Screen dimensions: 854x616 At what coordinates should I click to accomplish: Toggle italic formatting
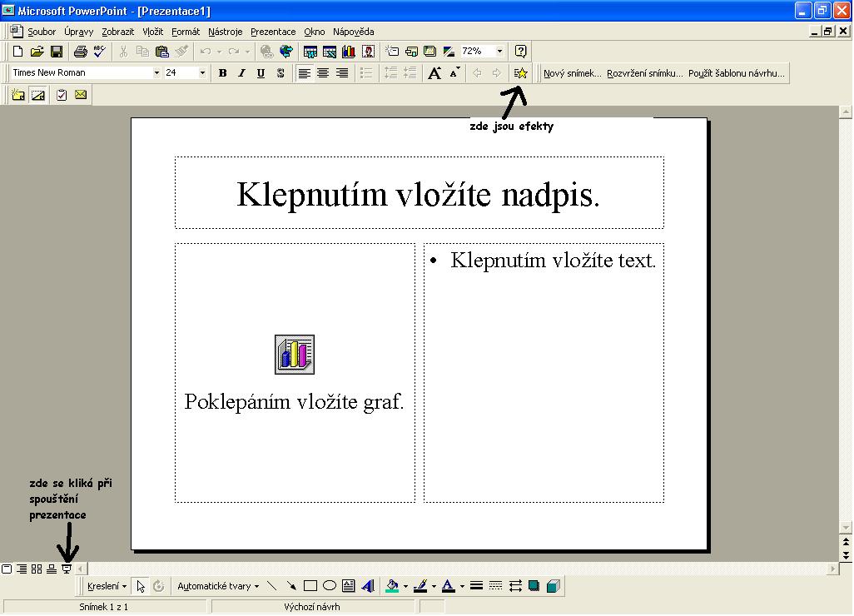242,73
